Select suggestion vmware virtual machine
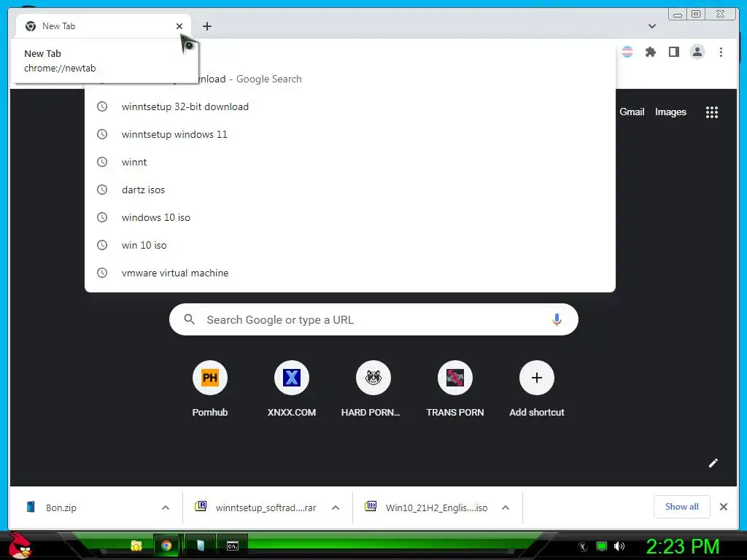This screenshot has width=747, height=560. (x=349, y=273)
